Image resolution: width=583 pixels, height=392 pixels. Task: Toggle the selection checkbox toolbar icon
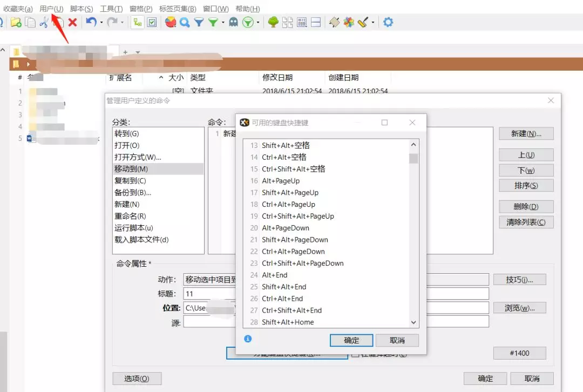(x=152, y=22)
